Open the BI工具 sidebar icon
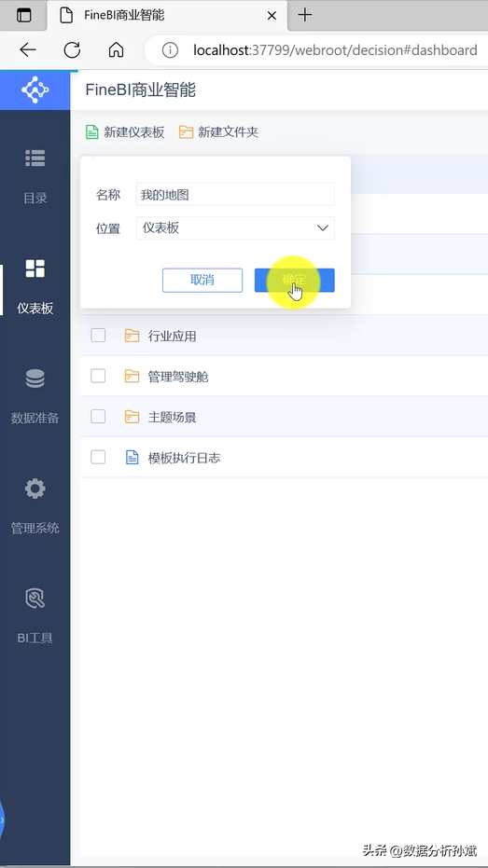 pyautogui.click(x=35, y=599)
